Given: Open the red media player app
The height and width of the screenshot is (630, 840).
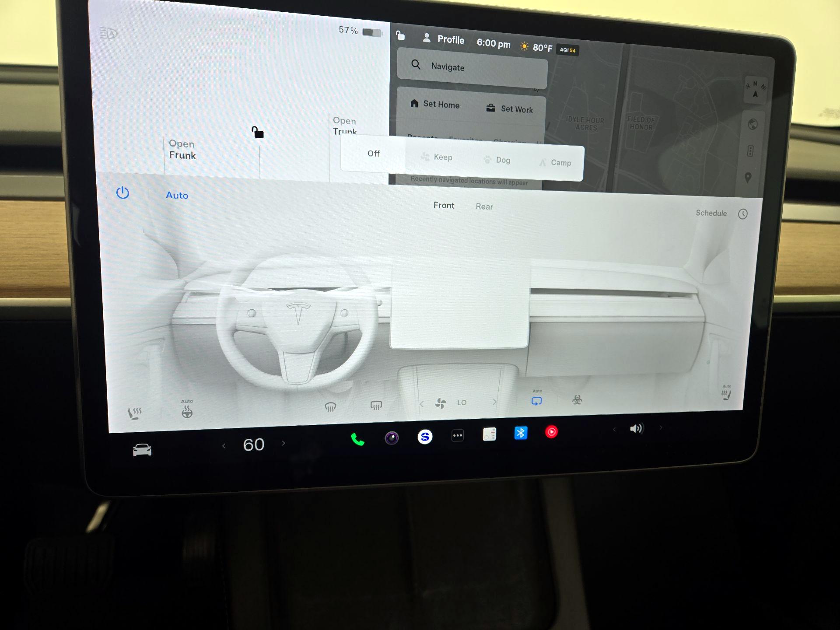Looking at the screenshot, I should pos(551,432).
